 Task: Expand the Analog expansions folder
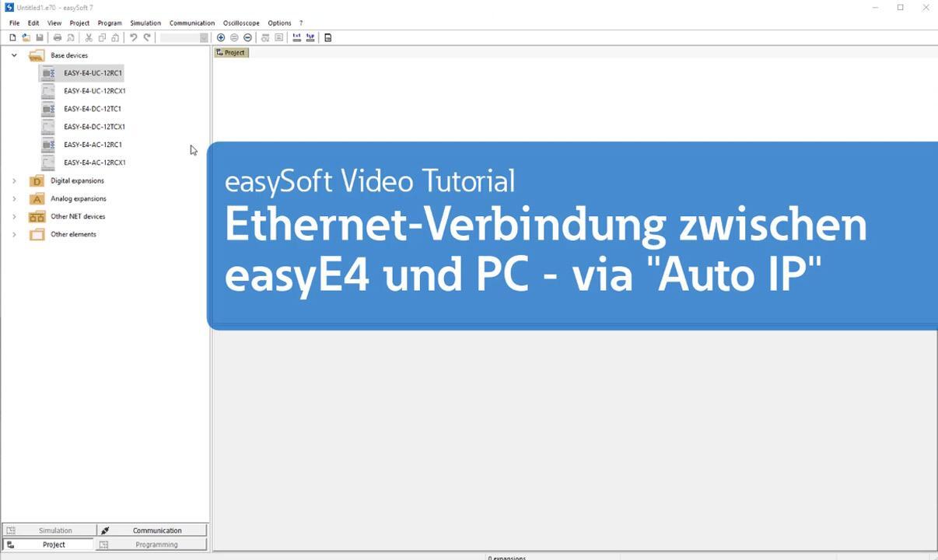[x=14, y=198]
